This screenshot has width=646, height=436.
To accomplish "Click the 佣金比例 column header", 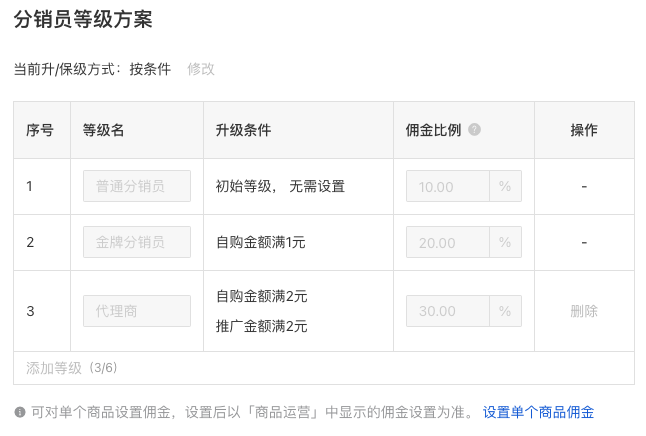I will click(433, 130).
